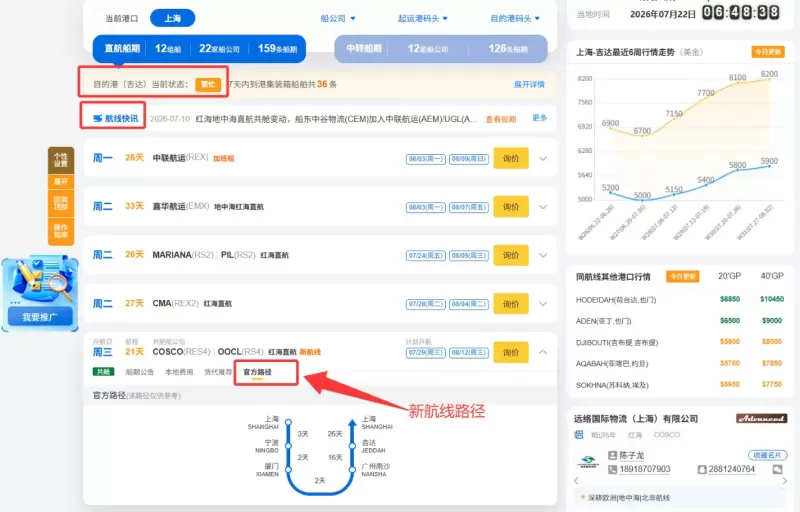Click 询价 for COSCO(RES4)

511,352
